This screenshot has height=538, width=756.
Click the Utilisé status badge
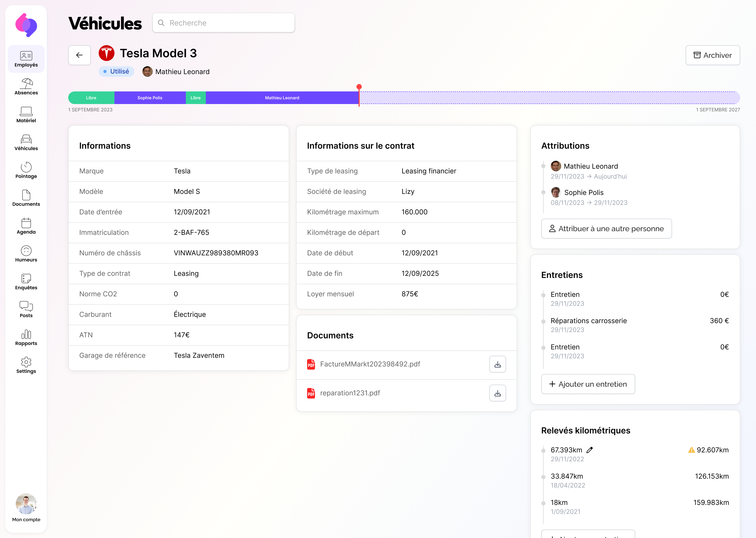tap(116, 71)
